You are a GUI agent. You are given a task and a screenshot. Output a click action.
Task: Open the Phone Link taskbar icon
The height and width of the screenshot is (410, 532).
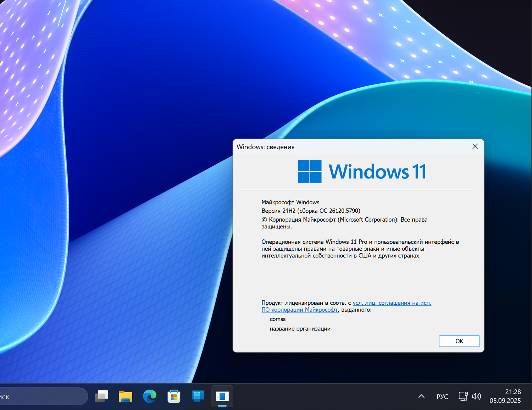click(198, 396)
